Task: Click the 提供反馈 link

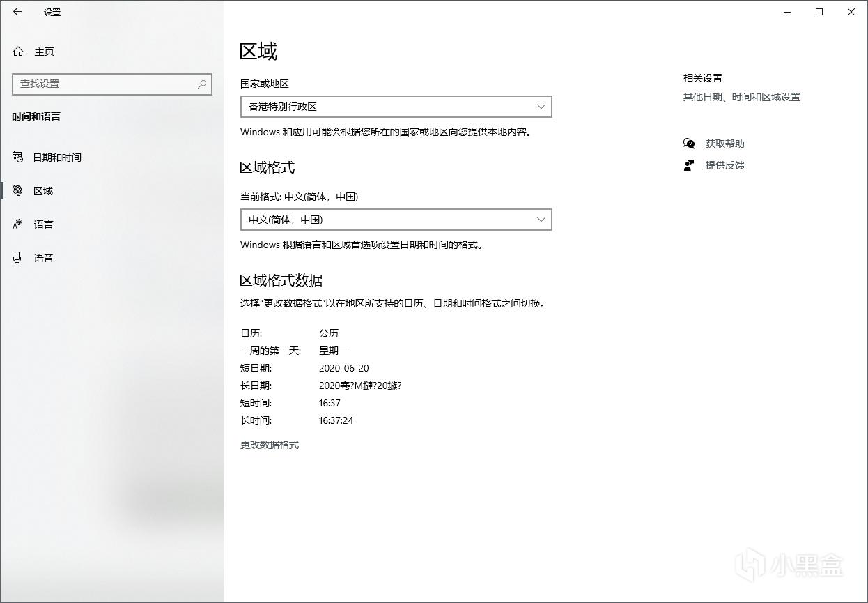Action: point(725,165)
